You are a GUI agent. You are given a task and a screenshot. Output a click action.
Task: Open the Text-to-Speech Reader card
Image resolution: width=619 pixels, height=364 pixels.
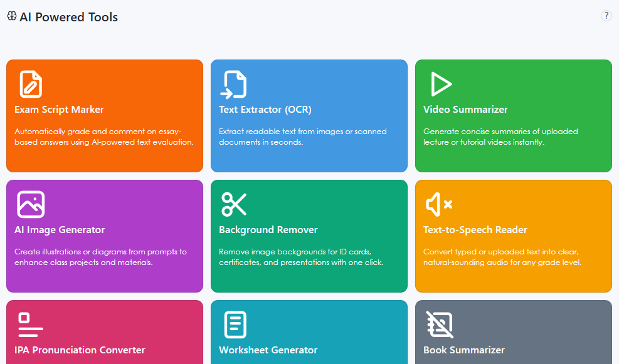(x=513, y=236)
